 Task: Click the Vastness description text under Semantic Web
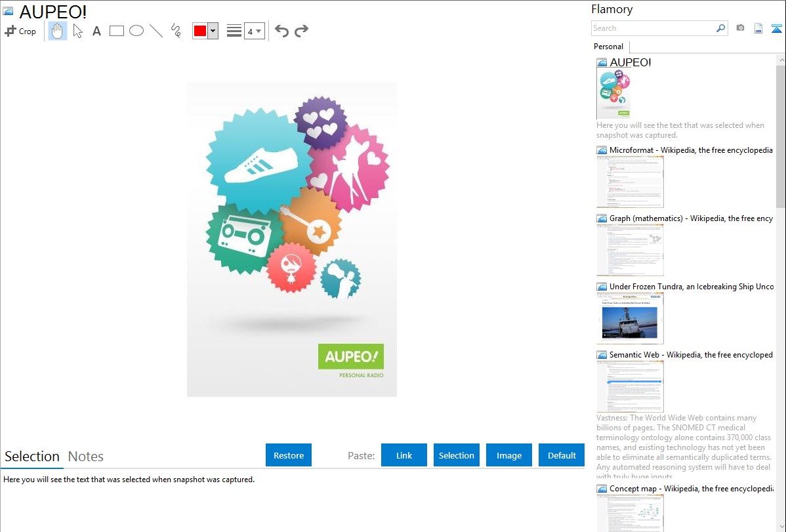pyautogui.click(x=684, y=447)
